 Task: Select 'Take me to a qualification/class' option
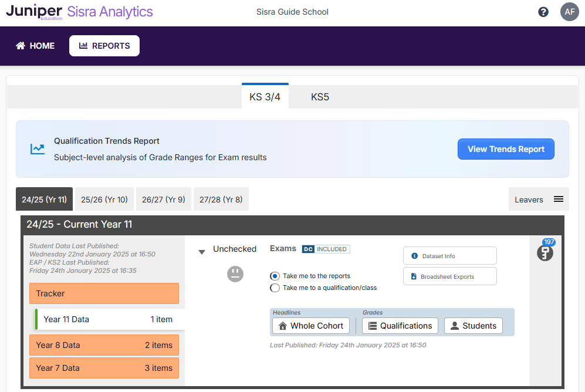click(275, 288)
